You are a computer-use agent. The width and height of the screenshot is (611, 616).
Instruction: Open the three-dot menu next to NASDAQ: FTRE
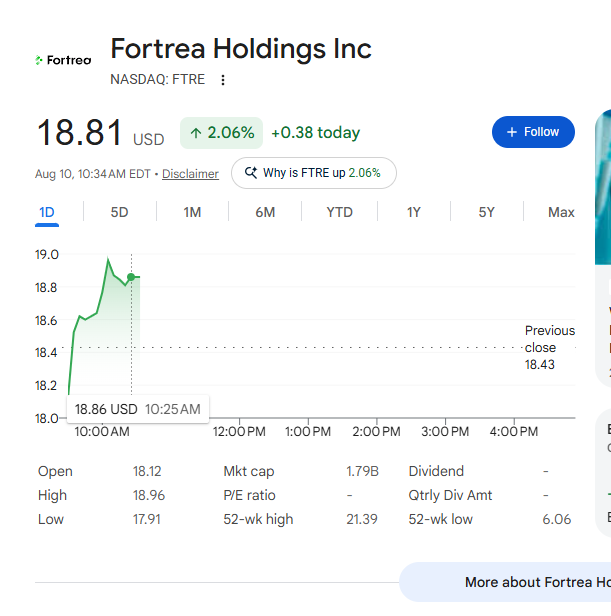point(223,80)
